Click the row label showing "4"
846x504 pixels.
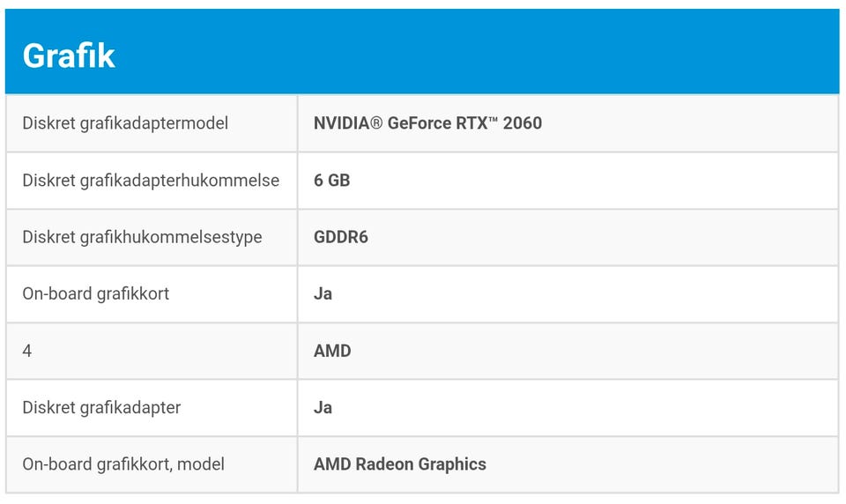tap(27, 351)
